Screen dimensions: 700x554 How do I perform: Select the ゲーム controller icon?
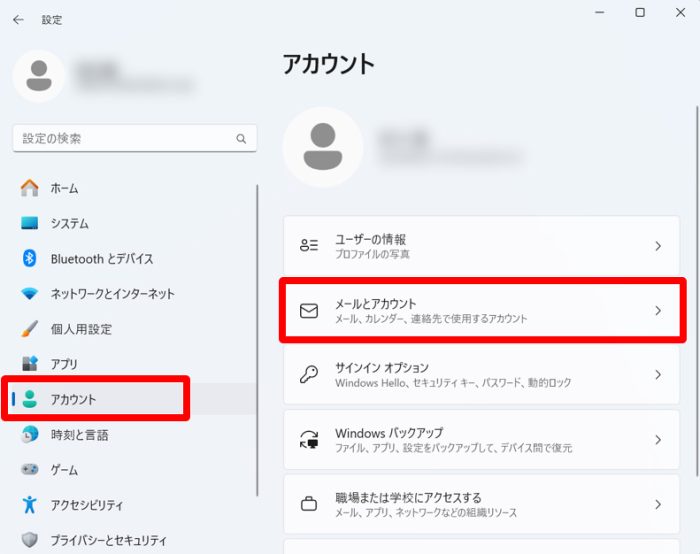pos(30,470)
